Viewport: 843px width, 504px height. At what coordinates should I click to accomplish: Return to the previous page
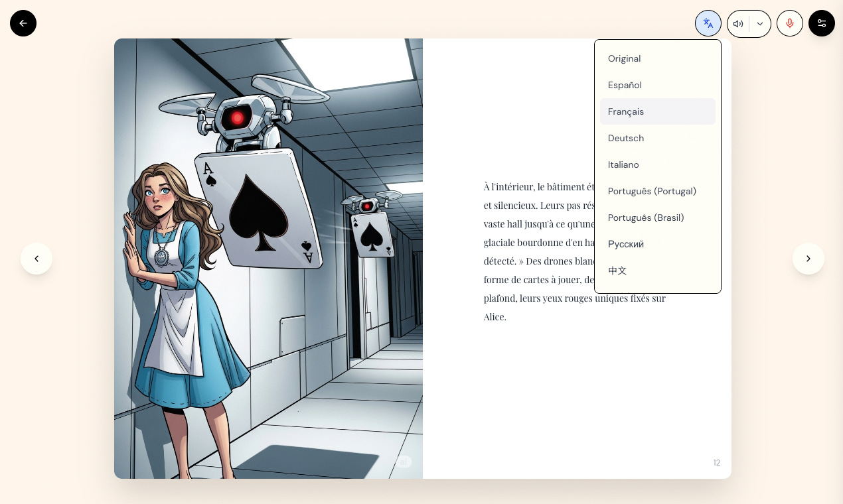pos(37,259)
